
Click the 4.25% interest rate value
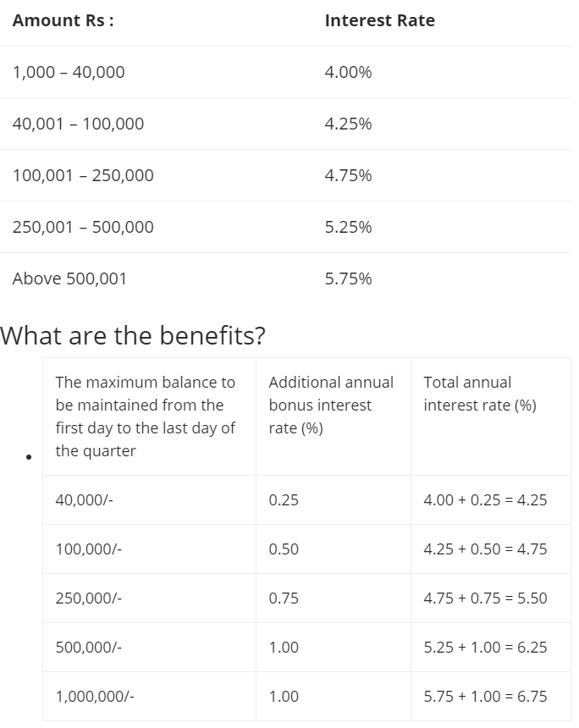[348, 124]
